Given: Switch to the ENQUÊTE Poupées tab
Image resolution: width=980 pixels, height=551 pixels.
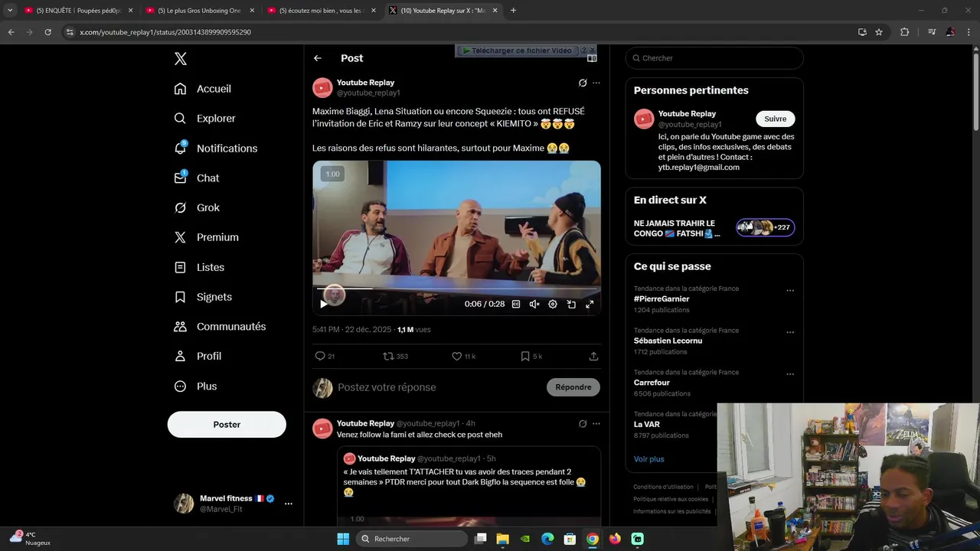Looking at the screenshot, I should coord(79,11).
